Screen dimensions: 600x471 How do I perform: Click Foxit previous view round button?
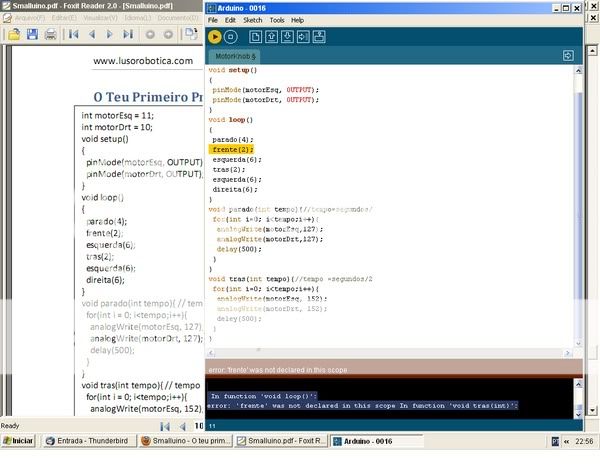[150, 35]
